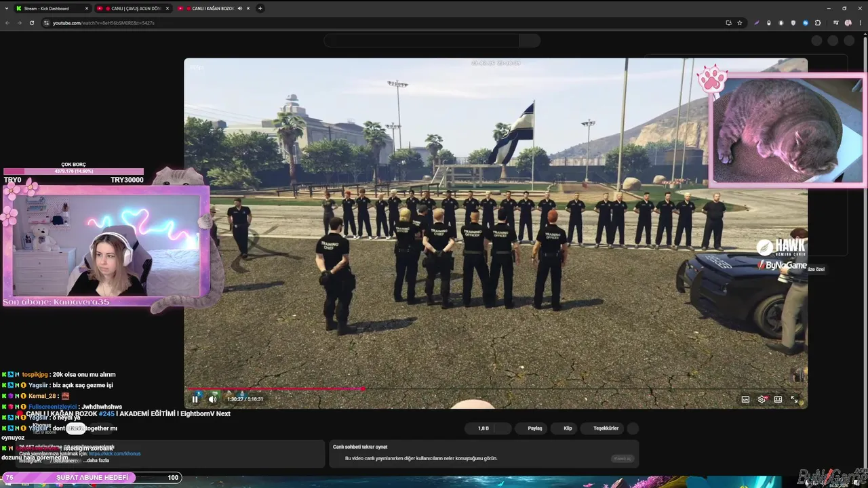The image size is (868, 488).
Task: Click the Panel aç button for chat replay
Action: (x=623, y=459)
